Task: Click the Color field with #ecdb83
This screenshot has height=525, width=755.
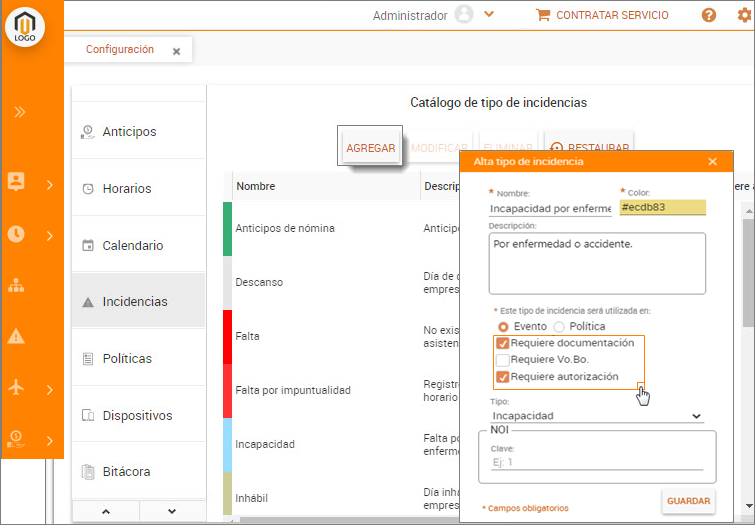Action: point(662,207)
